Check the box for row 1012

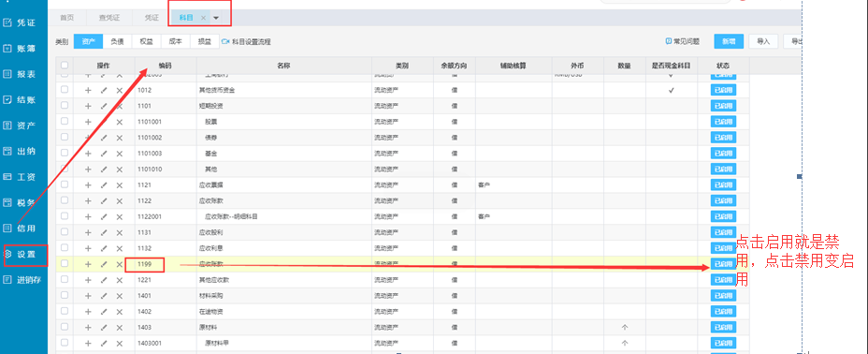65,89
